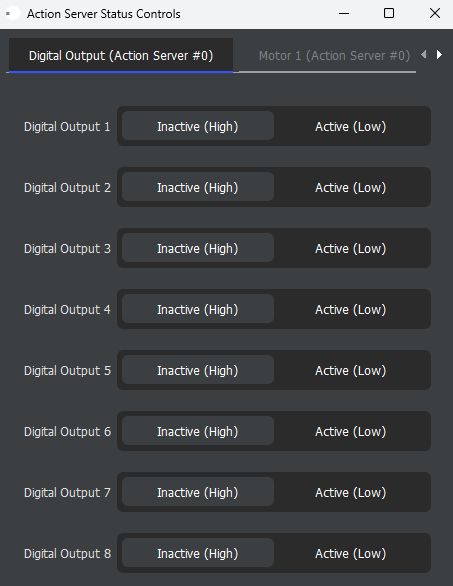Set Digital Output 8 to Active (Low)
This screenshot has width=453, height=586.
(350, 553)
